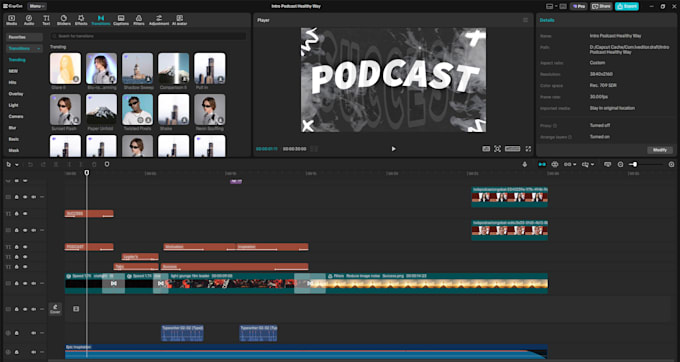Toggle auto snapping on timeline

pyautogui.click(x=555, y=165)
